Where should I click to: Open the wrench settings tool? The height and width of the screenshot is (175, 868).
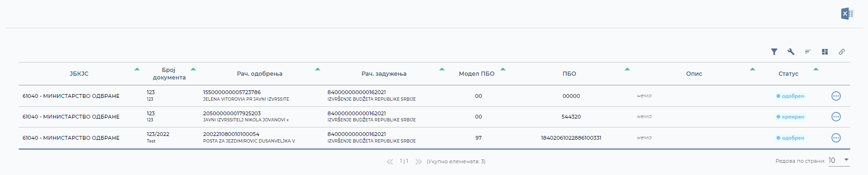[791, 52]
